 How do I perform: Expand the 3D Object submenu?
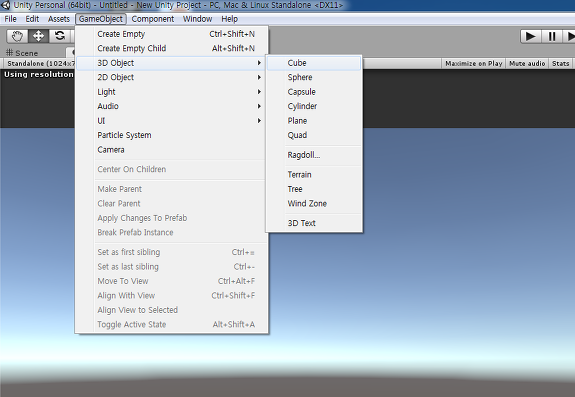coord(171,63)
